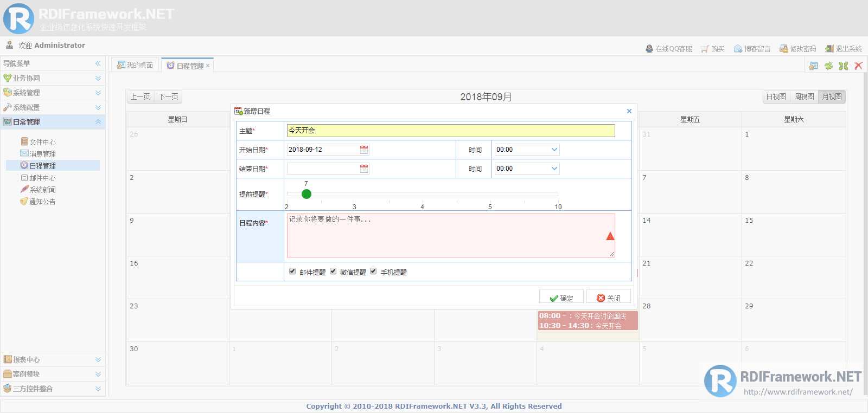Open the 10:30 - 14:30 今天开会 event
The width and height of the screenshot is (868, 413).
[x=588, y=326]
